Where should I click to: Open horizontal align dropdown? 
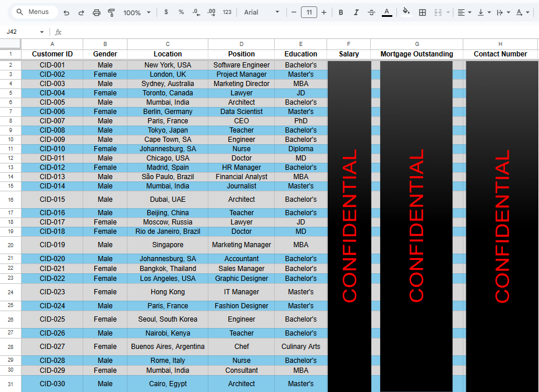pyautogui.click(x=464, y=12)
